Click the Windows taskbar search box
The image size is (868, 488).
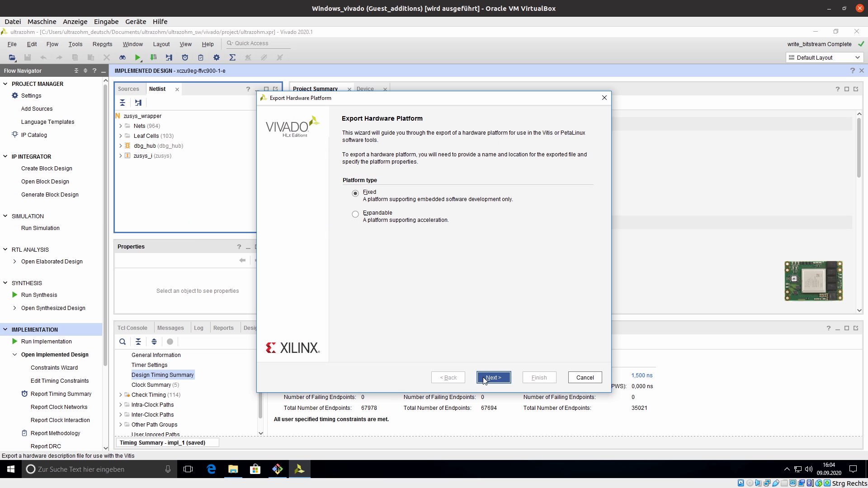pos(90,469)
